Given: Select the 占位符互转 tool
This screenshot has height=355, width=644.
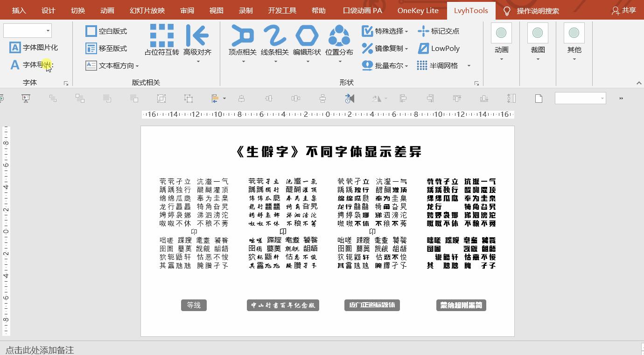Looking at the screenshot, I should (x=161, y=40).
